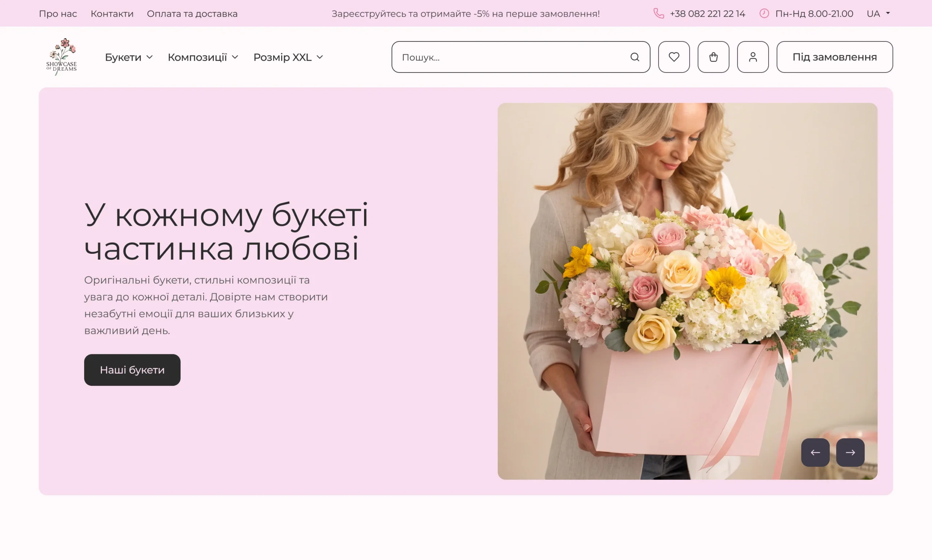Go to next slide with right arrow
Screen dimensions: 932x560
pos(851,453)
